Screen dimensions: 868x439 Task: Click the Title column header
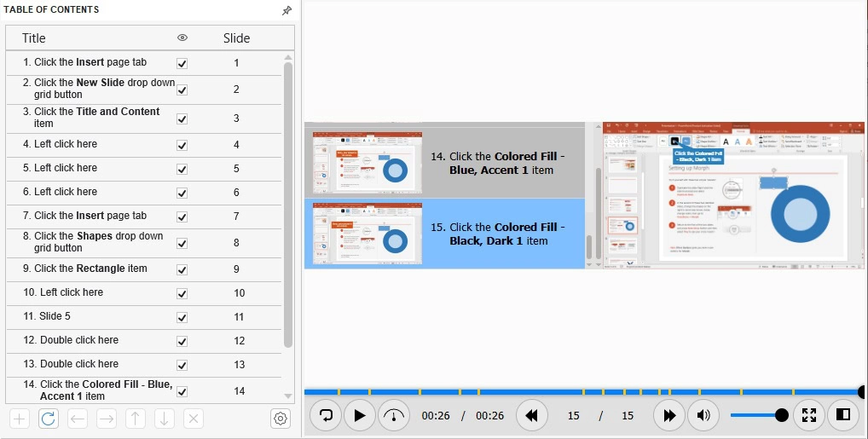(x=34, y=38)
